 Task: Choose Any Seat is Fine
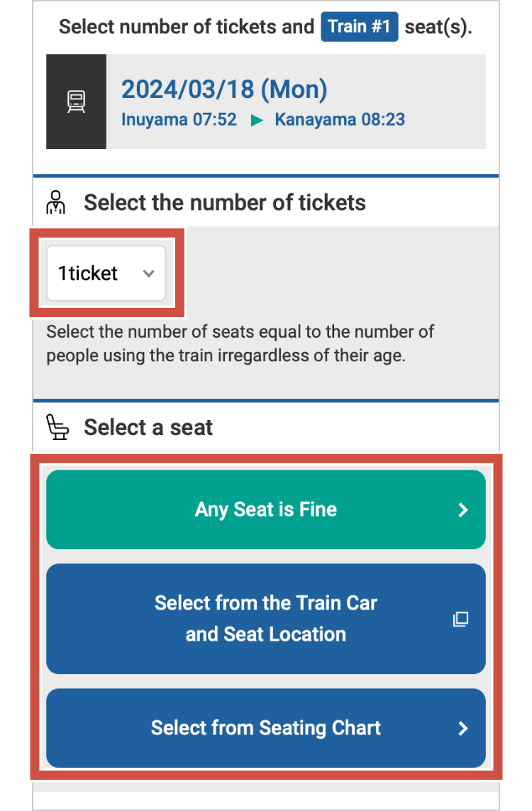pos(265,509)
